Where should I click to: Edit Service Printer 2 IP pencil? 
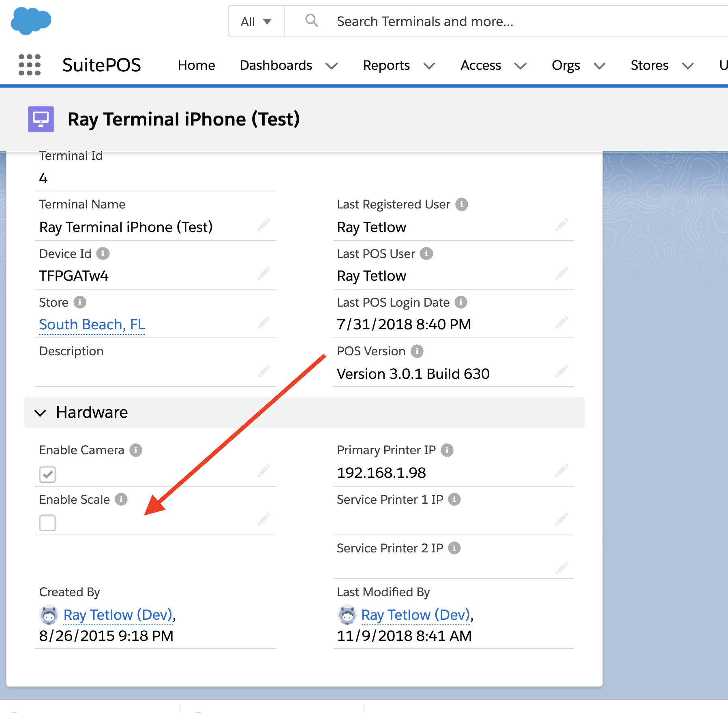(x=562, y=568)
